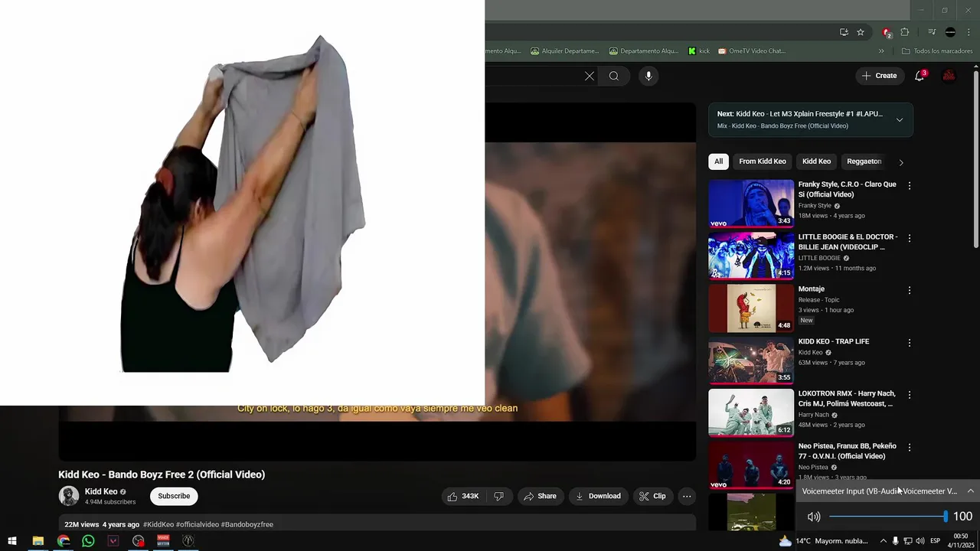
Task: Click the Share button
Action: point(540,496)
